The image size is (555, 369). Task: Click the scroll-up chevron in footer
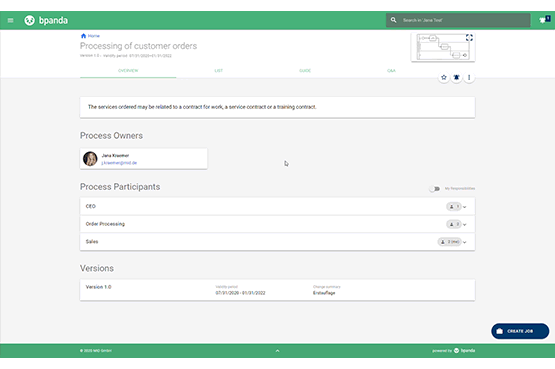pyautogui.click(x=278, y=351)
